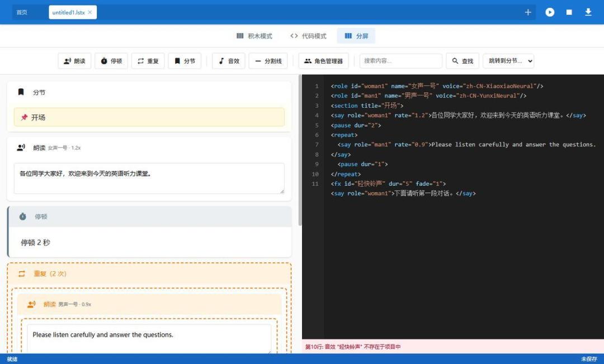Image resolution: width=604 pixels, height=364 pixels.
Task: Switch to 积木模式 block mode
Action: click(254, 36)
